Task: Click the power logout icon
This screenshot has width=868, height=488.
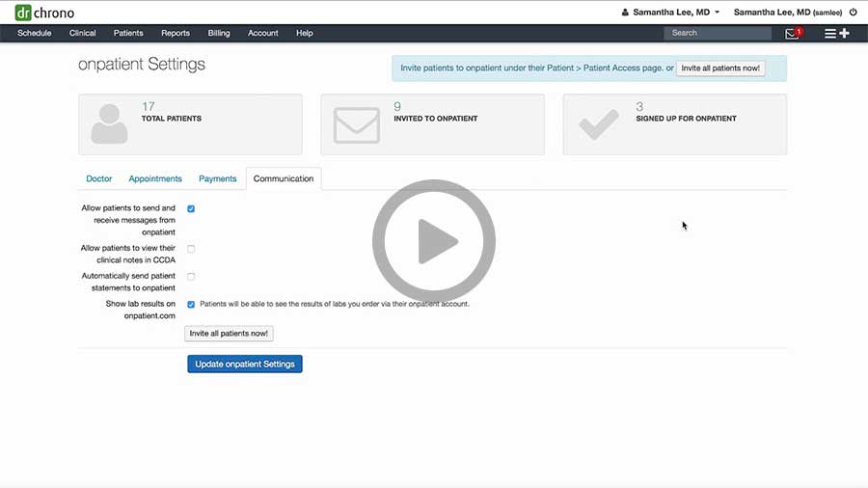Action: pyautogui.click(x=854, y=12)
